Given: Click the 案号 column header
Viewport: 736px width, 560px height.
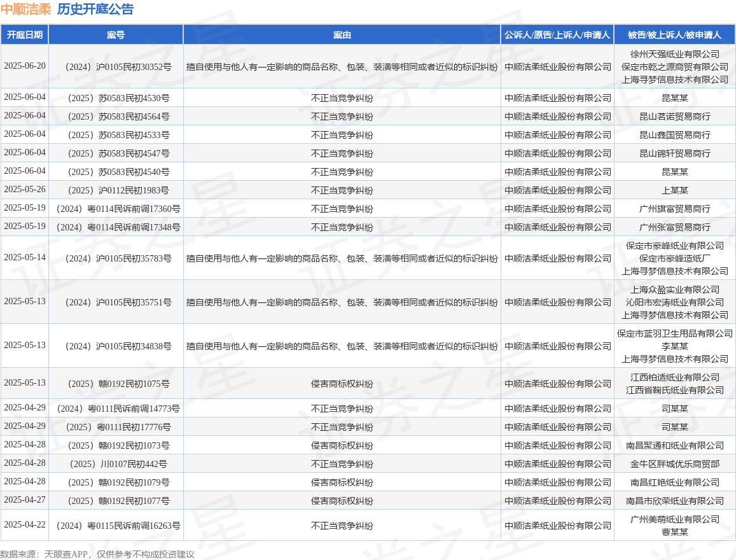Looking at the screenshot, I should tap(116, 35).
